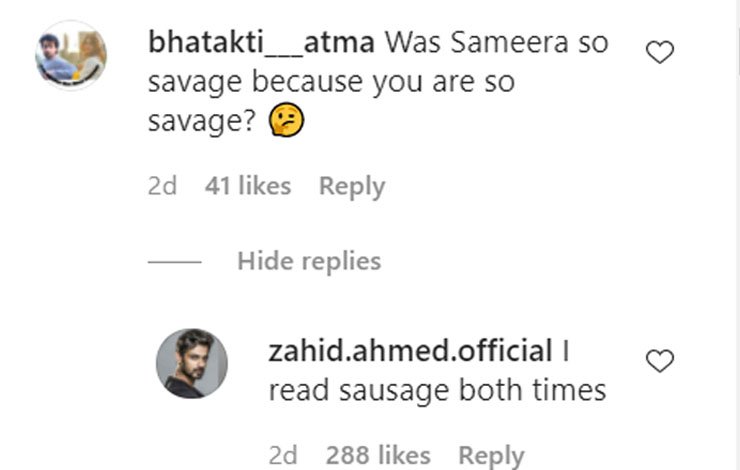
Task: Reply to zahid.ahmed.official's comment
Action: [491, 456]
